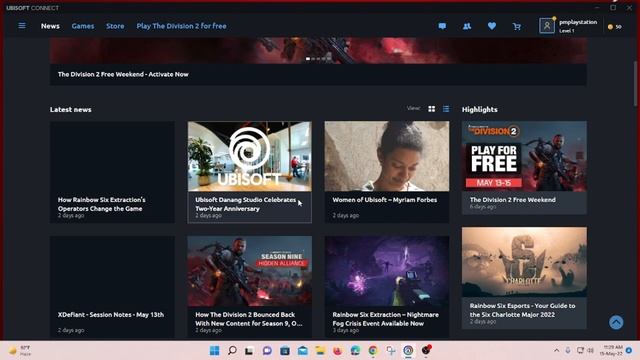Open The Division 2 Free Weekend - Activate Now banner
Screen dimensions: 640x360
pyautogui.click(x=318, y=74)
